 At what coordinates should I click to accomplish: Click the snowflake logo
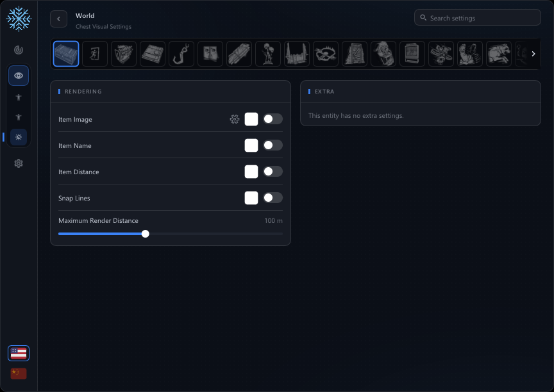coord(19,19)
